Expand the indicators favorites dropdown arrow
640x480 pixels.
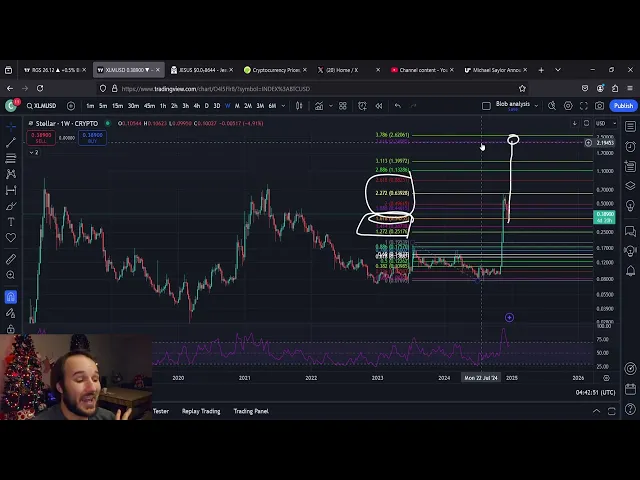[x=331, y=106]
